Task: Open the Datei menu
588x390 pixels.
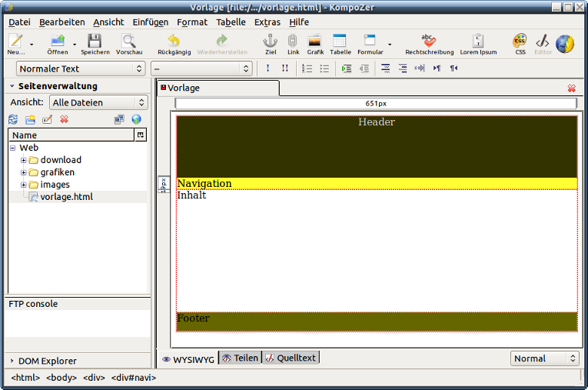Action: (x=19, y=22)
